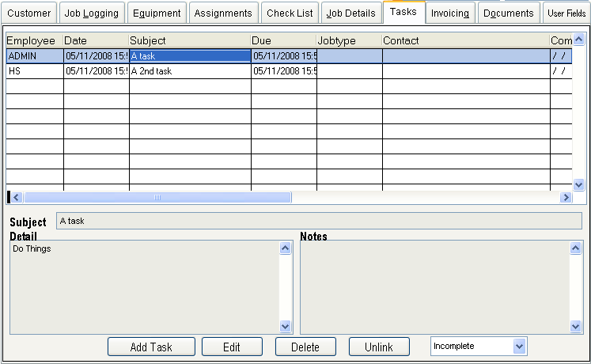Click the Add Task button
Viewport: 591px width, 364px height.
pos(151,347)
